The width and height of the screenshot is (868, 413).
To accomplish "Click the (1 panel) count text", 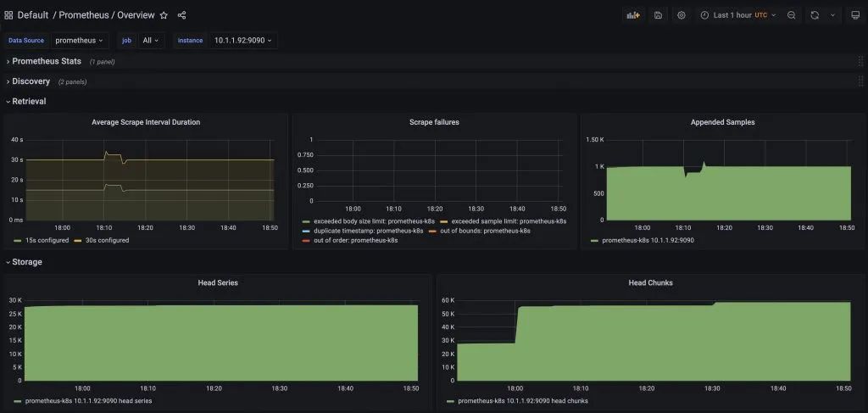I will coord(102,62).
